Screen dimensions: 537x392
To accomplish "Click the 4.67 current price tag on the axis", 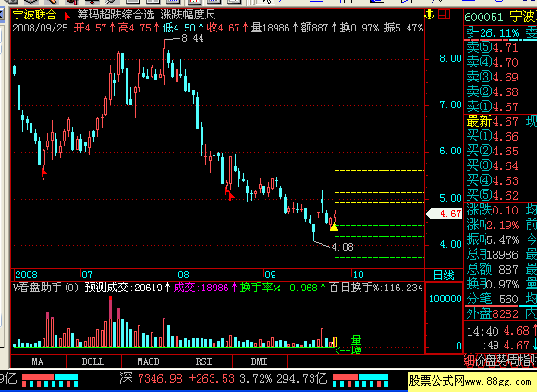I will coord(445,214).
